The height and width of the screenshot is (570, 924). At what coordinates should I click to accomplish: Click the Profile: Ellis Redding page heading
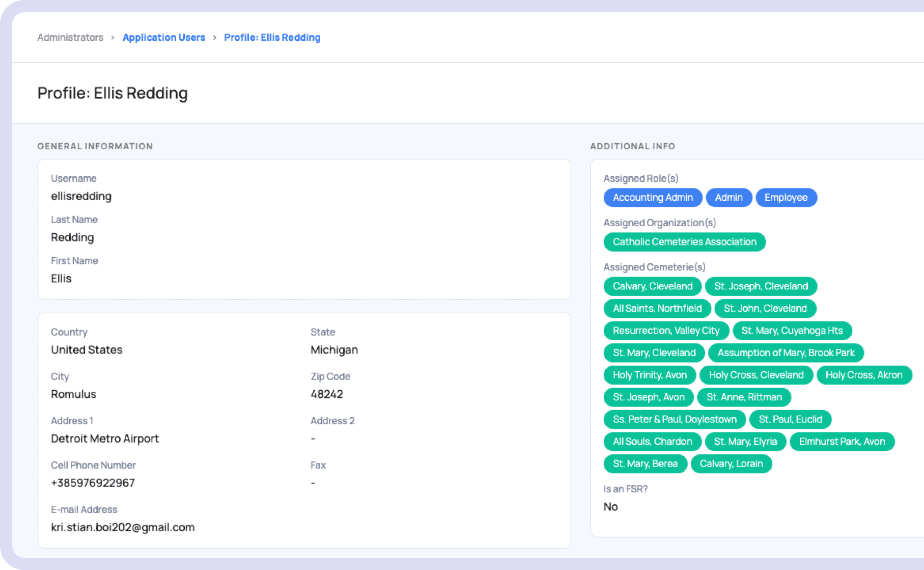pyautogui.click(x=113, y=93)
